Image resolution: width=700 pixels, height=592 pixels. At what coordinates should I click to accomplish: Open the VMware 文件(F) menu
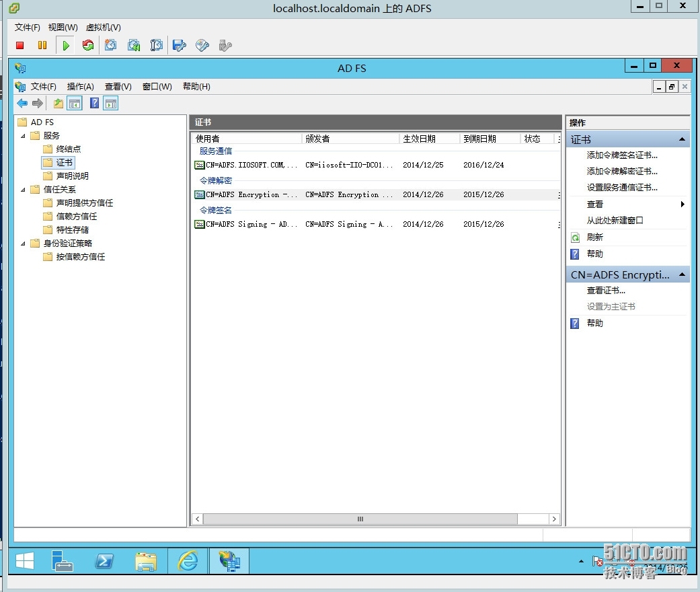pyautogui.click(x=27, y=28)
